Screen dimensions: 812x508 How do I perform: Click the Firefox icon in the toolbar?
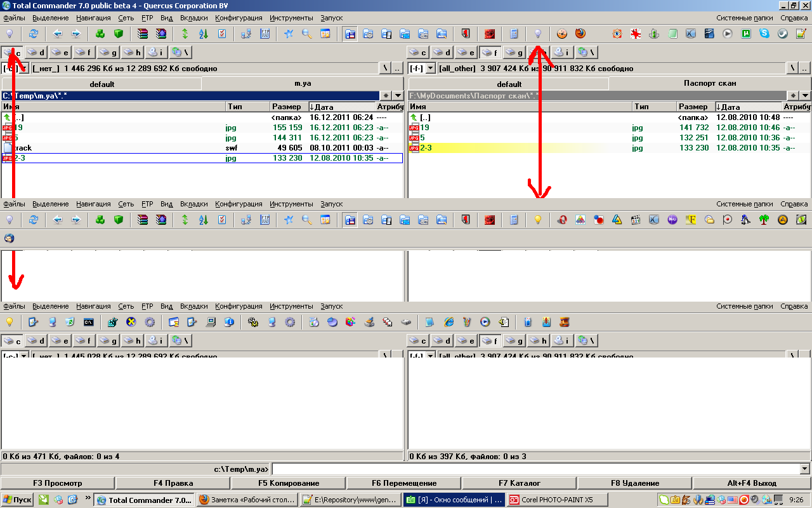580,34
